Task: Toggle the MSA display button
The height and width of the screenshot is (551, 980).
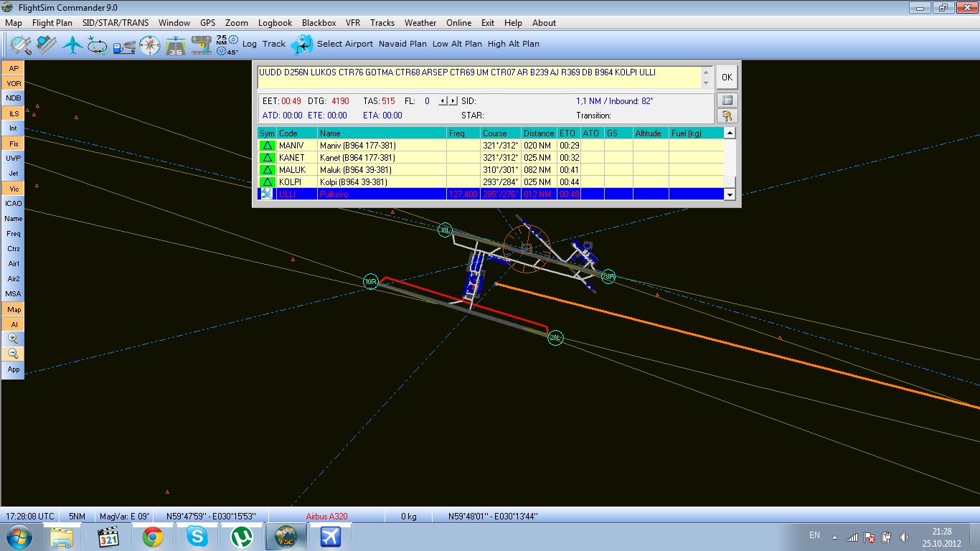Action: pos(14,294)
